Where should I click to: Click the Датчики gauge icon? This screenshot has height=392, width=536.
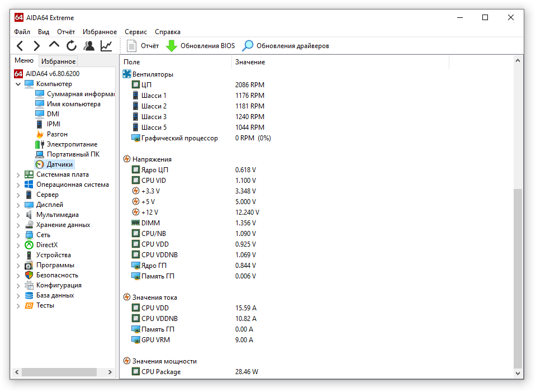pyautogui.click(x=40, y=164)
